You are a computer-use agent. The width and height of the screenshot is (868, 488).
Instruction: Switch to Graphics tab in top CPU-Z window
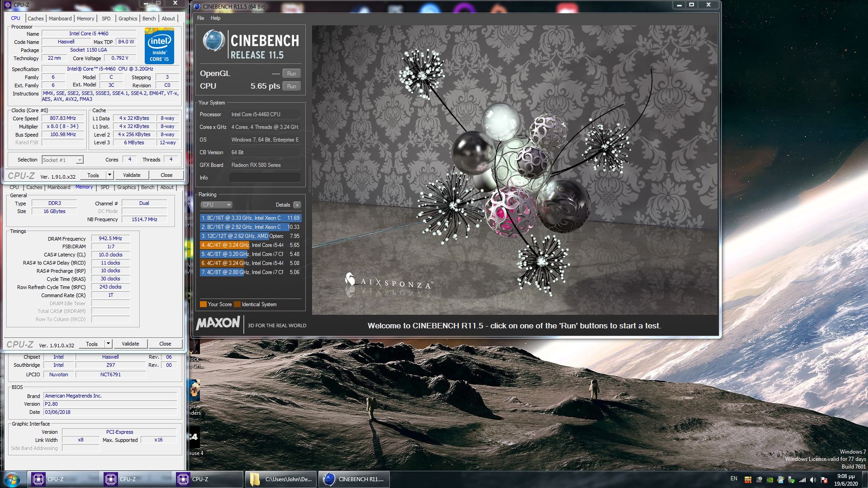tap(128, 19)
